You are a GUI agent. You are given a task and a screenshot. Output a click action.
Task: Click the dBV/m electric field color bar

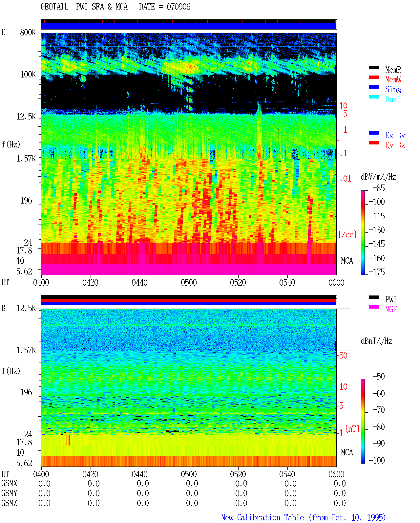(363, 232)
